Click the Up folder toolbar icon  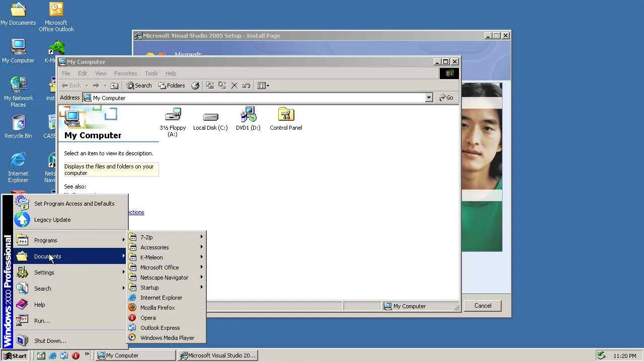tap(114, 85)
